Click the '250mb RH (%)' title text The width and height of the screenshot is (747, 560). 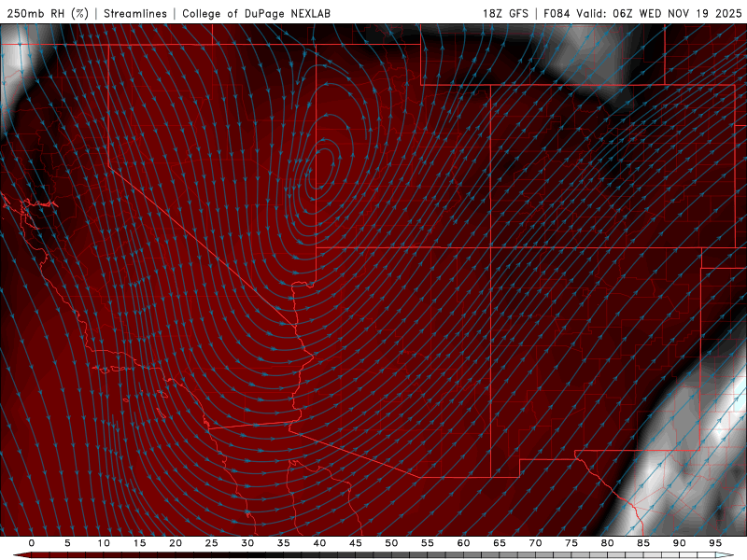48,13
